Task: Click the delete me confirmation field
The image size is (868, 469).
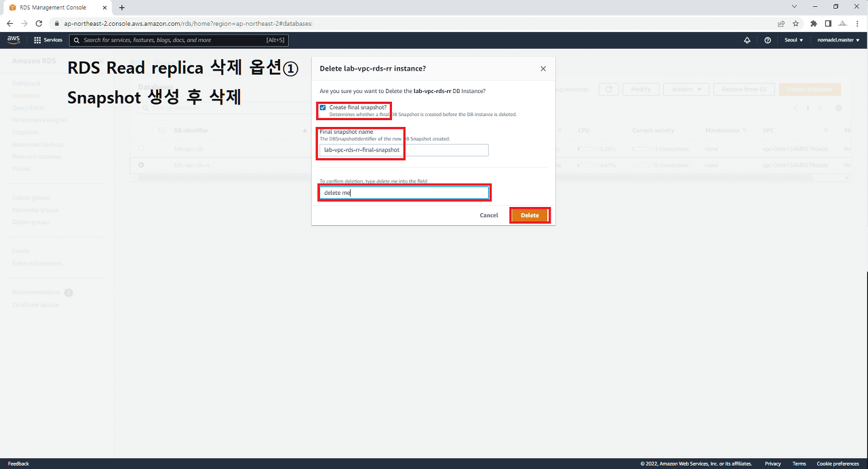Action: pos(404,193)
